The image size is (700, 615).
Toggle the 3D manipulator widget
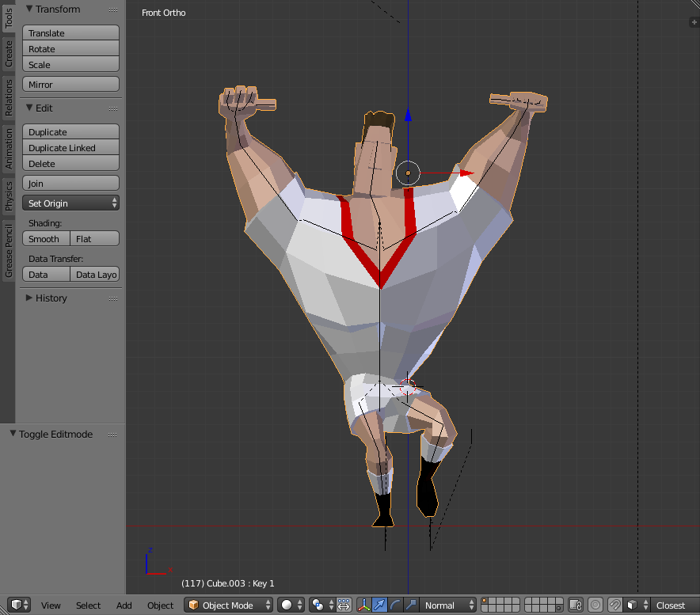(363, 605)
